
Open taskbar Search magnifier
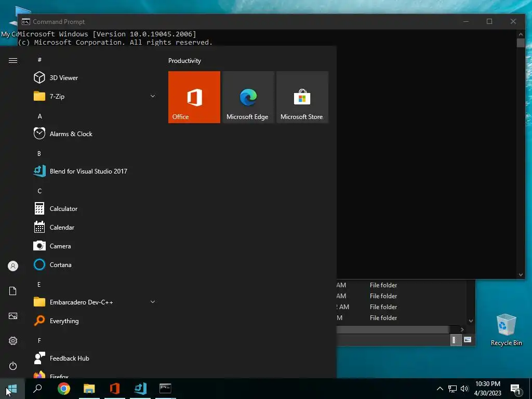[37, 389]
